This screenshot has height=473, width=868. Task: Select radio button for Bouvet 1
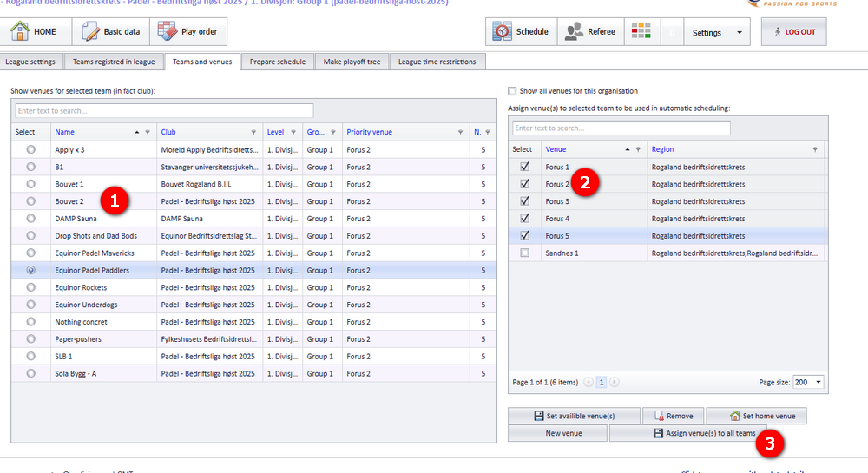coord(31,184)
